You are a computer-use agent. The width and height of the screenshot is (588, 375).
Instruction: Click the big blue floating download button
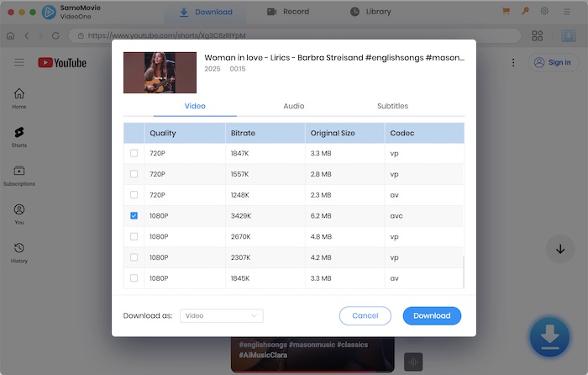coord(549,336)
